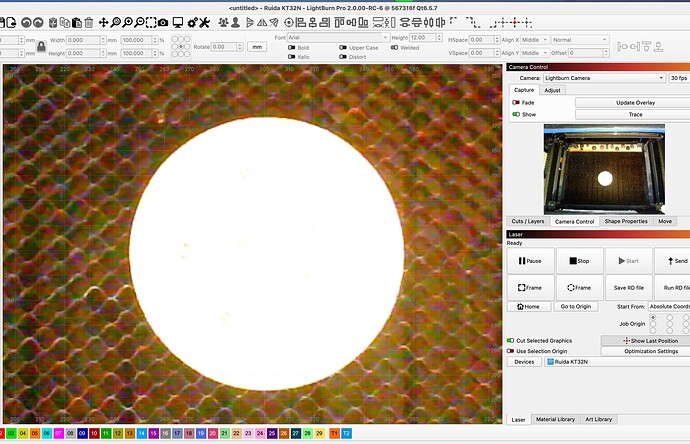
Task: Click the Home button
Action: (529, 306)
